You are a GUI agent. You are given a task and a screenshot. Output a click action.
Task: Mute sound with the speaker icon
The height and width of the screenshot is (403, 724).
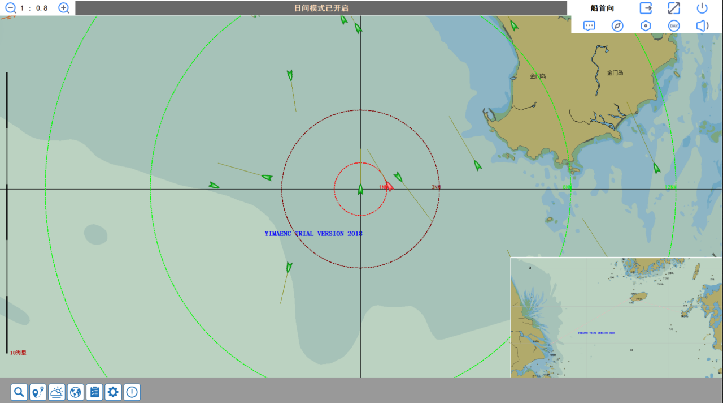click(702, 25)
